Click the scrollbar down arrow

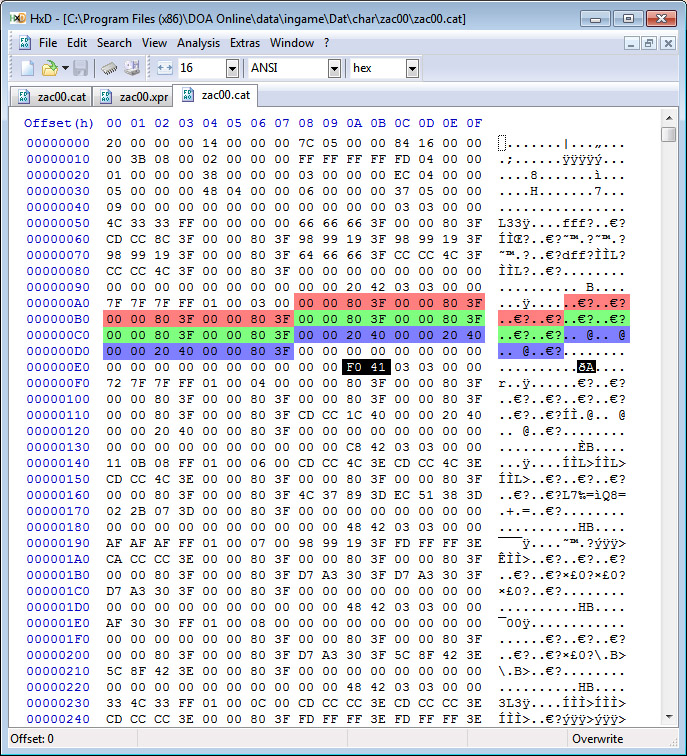[669, 717]
